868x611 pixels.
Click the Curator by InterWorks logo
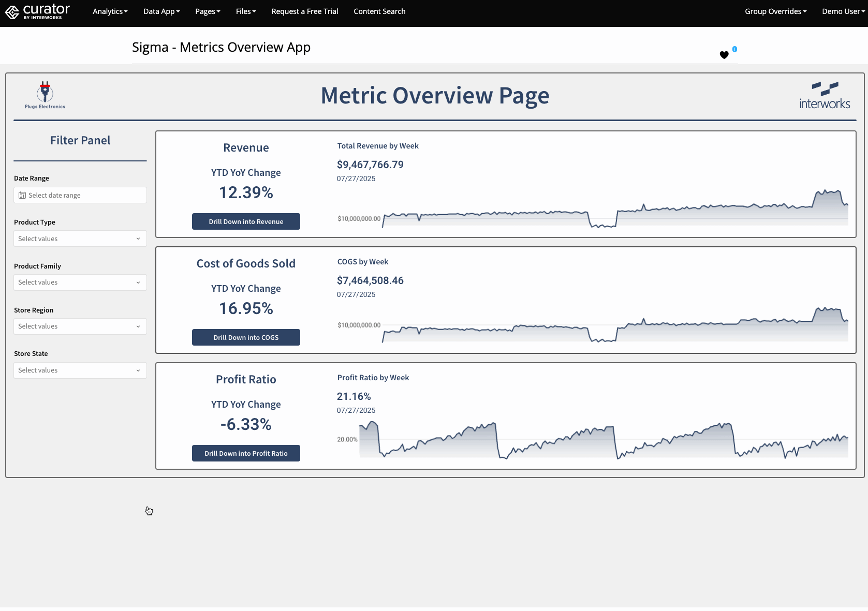point(37,11)
